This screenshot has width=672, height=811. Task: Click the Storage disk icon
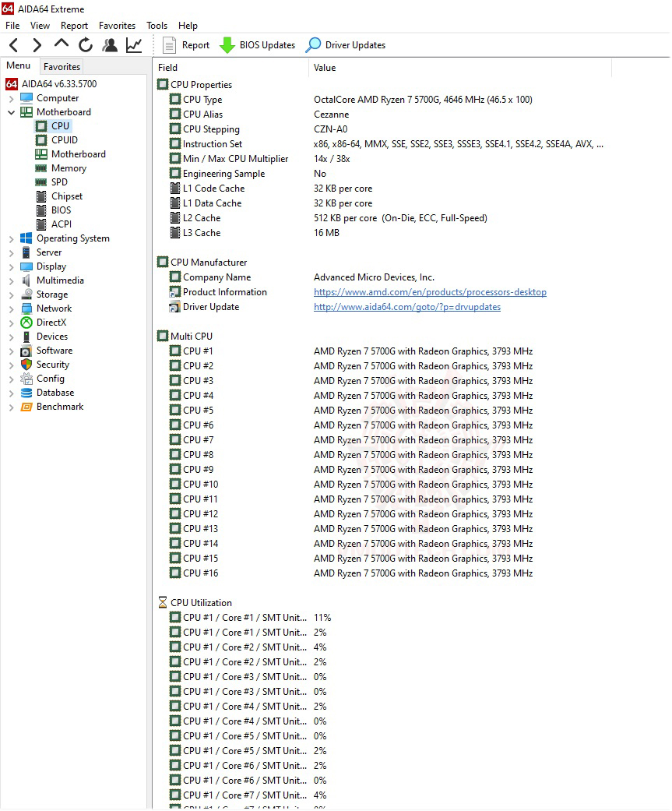tap(26, 294)
